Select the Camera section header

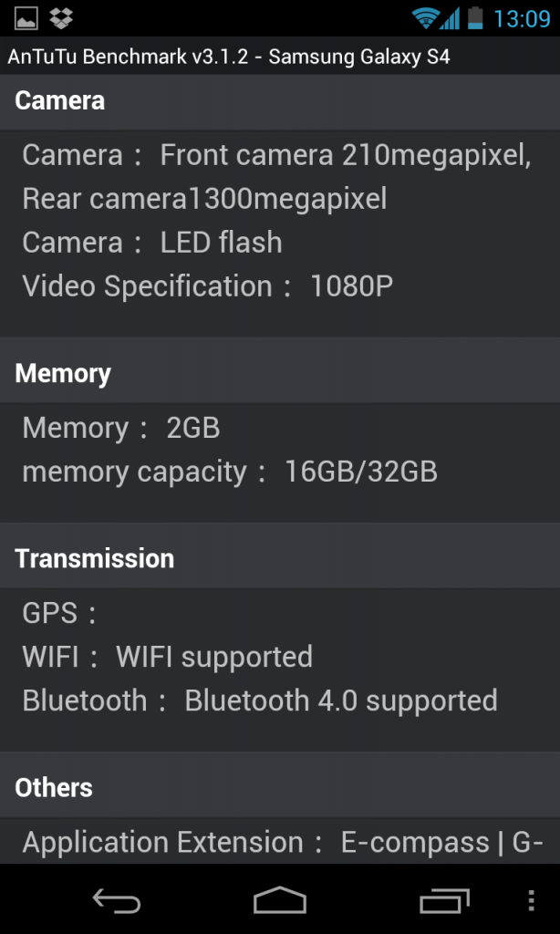pyautogui.click(x=60, y=100)
